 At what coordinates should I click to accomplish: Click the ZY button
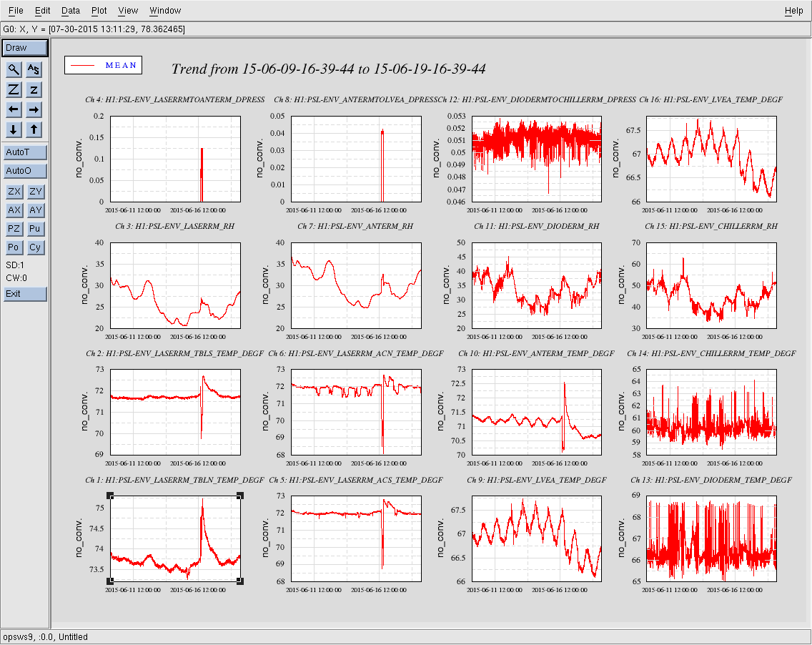35,192
